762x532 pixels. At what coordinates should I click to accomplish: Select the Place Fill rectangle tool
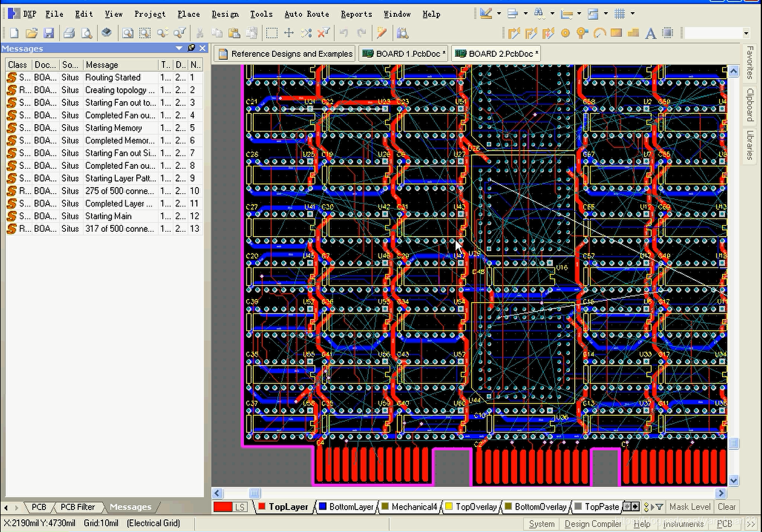[617, 33]
